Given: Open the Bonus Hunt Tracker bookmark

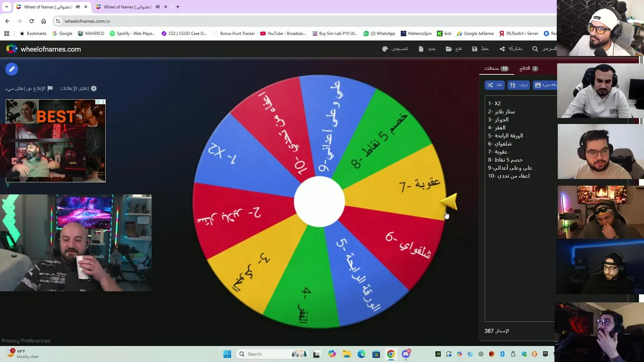Looking at the screenshot, I should tap(234, 34).
